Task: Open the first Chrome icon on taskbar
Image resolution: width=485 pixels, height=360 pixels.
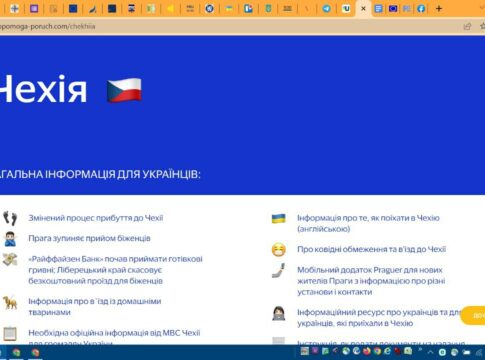Action: click(x=16, y=352)
